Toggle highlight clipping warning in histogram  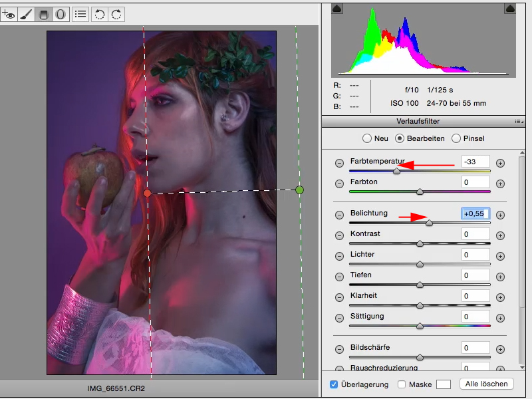point(510,9)
